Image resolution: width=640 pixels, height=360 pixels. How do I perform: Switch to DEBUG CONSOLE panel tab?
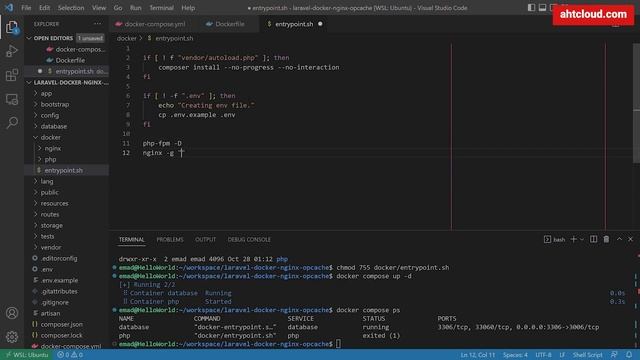coord(249,240)
